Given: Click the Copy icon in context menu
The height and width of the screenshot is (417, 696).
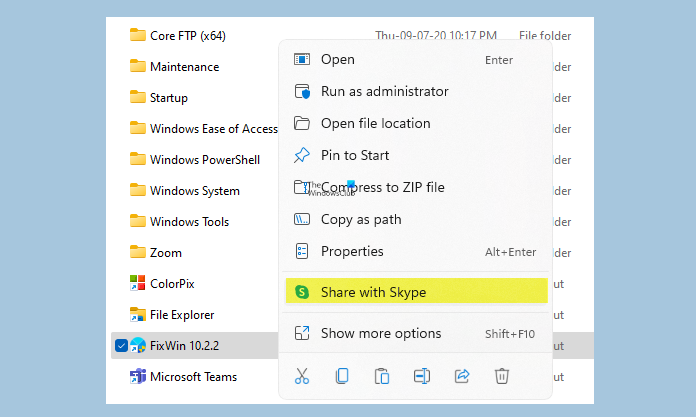Looking at the screenshot, I should coord(342,376).
